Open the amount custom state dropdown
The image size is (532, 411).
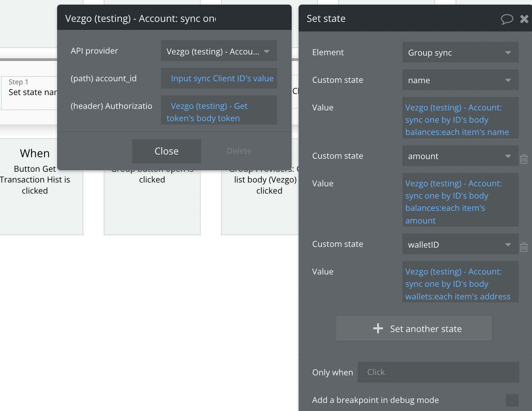(460, 156)
